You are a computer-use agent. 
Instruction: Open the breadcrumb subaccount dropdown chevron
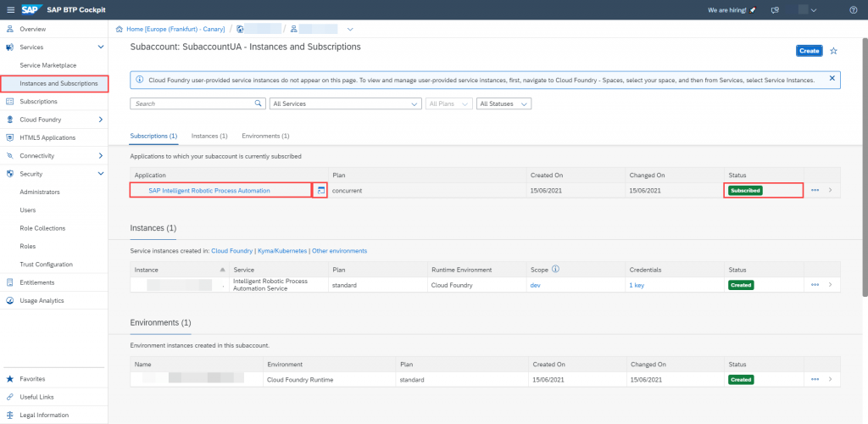click(350, 30)
